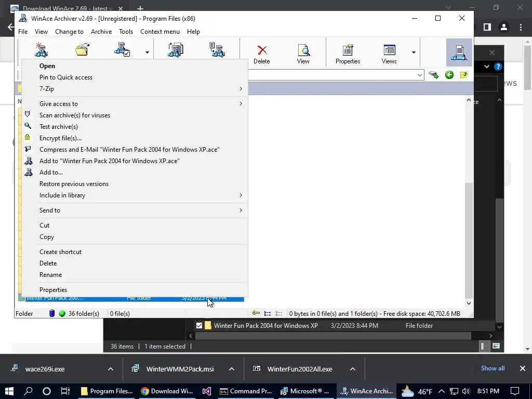
Task: Click the yellow folder-up icon
Action: tap(464, 75)
